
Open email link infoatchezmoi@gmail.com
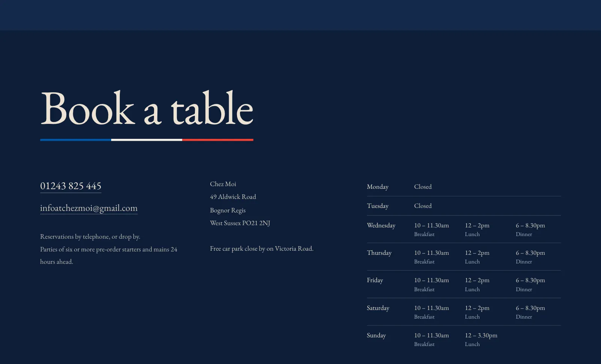tap(89, 208)
